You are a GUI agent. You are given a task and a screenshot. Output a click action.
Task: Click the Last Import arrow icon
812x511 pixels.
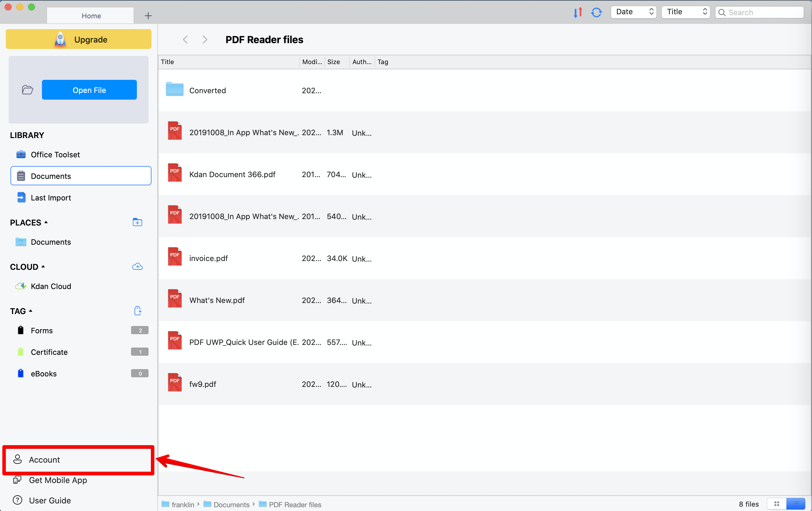pyautogui.click(x=21, y=197)
